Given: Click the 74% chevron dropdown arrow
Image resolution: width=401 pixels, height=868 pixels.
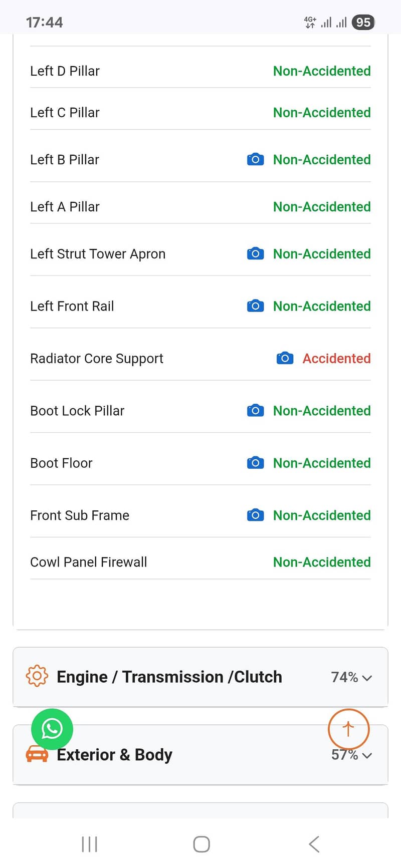Looking at the screenshot, I should click(367, 678).
